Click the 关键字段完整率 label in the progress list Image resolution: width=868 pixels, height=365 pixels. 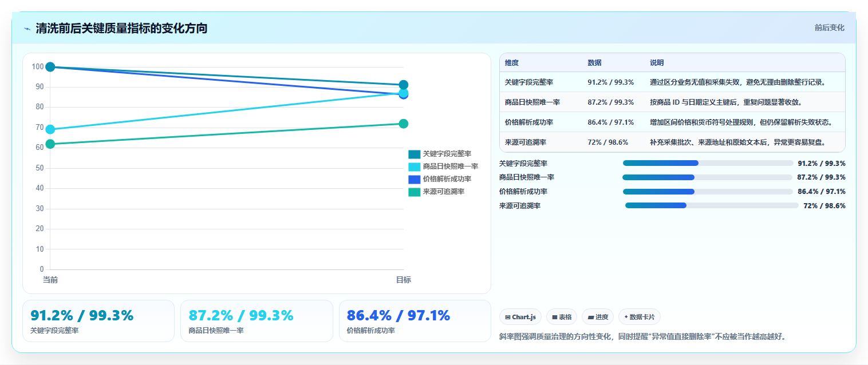(523, 163)
